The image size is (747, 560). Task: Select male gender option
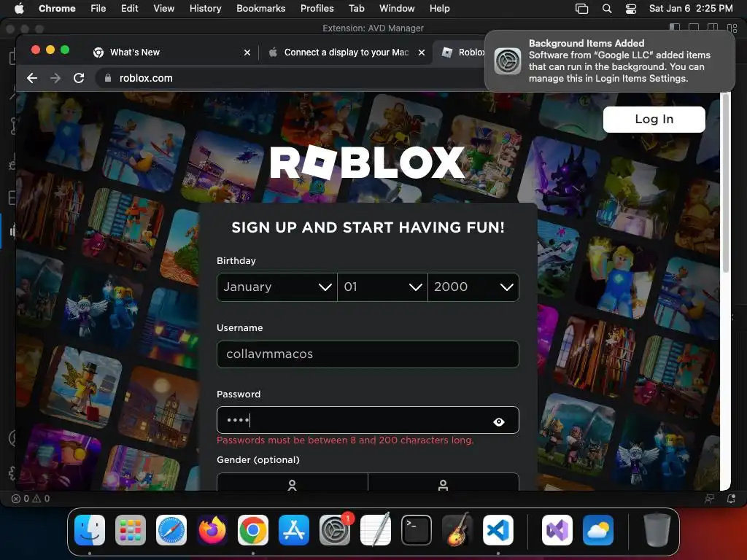[443, 483]
